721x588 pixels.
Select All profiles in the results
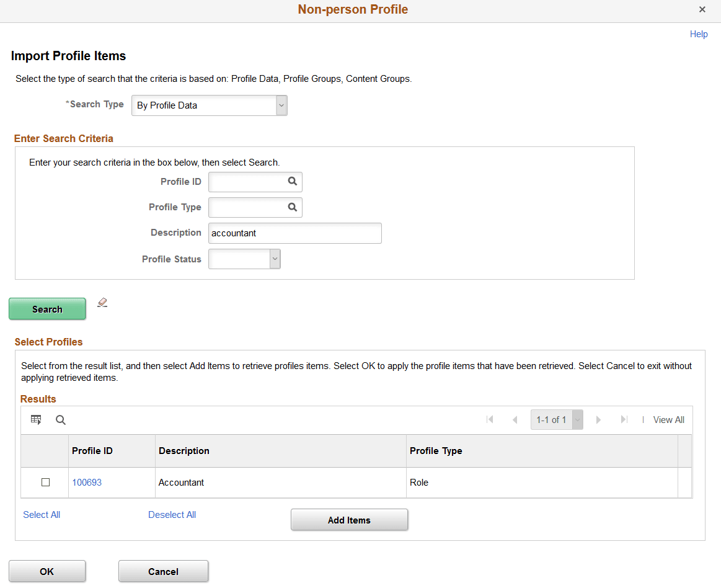tap(41, 514)
